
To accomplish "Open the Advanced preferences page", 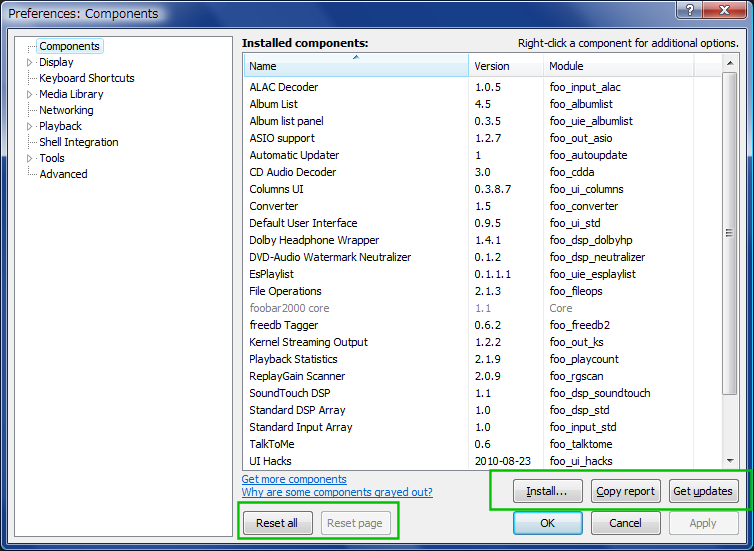I will click(63, 174).
